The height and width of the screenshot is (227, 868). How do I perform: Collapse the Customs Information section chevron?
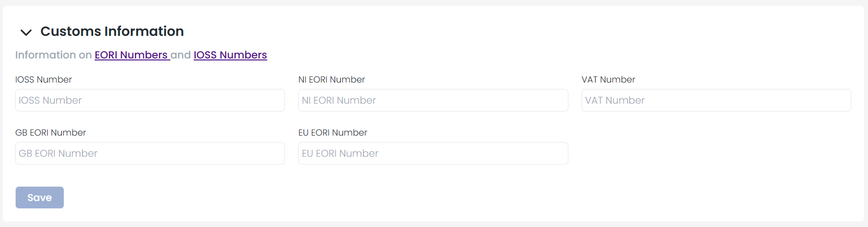click(x=26, y=32)
